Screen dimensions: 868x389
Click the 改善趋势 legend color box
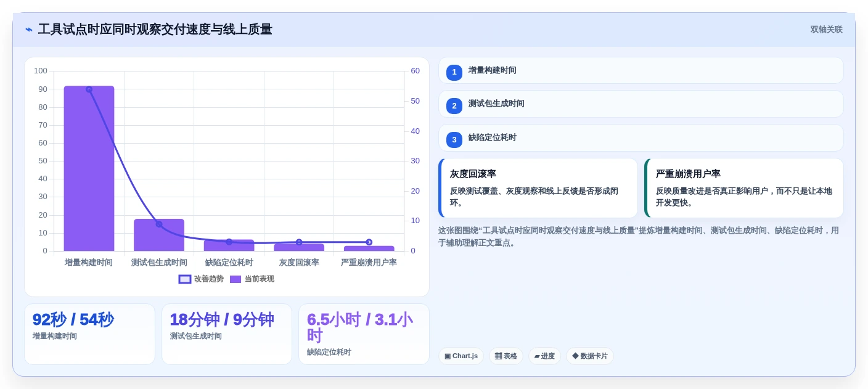point(185,279)
